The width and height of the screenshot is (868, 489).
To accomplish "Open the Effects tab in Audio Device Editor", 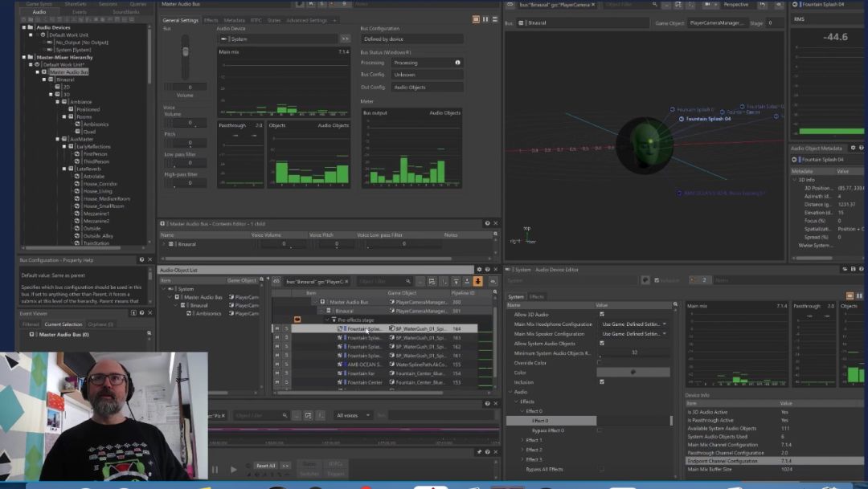I will (537, 296).
